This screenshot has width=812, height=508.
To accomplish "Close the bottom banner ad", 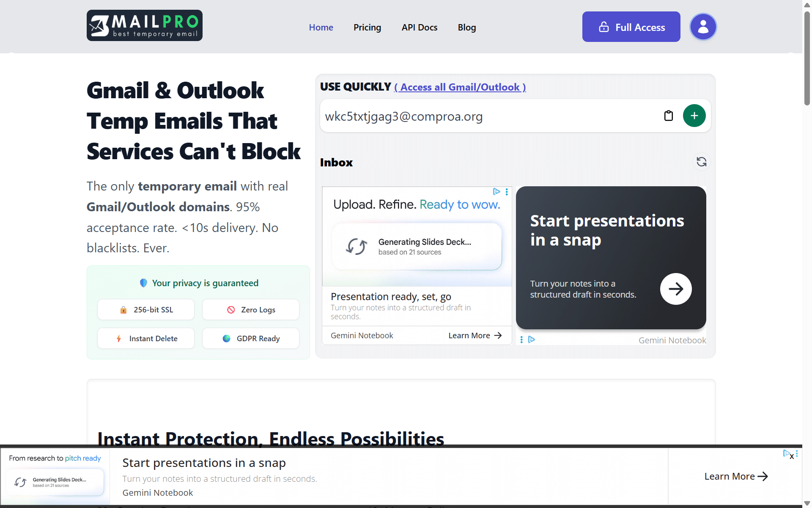I will point(792,457).
